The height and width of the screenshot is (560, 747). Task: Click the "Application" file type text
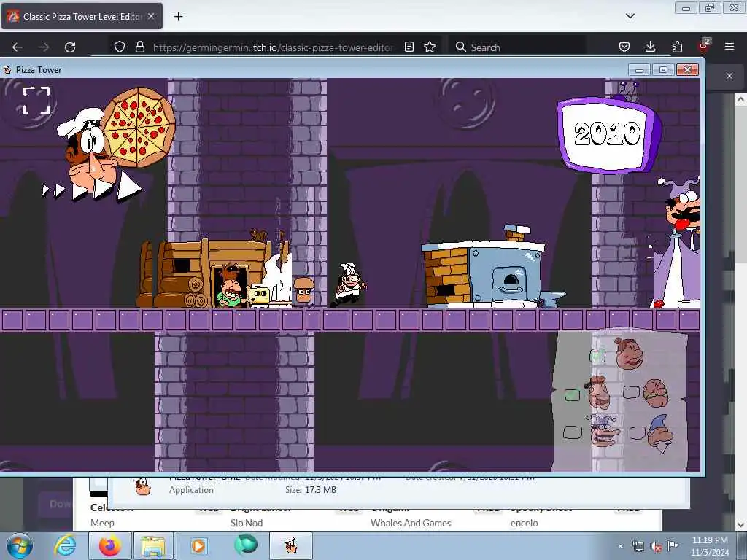(191, 489)
